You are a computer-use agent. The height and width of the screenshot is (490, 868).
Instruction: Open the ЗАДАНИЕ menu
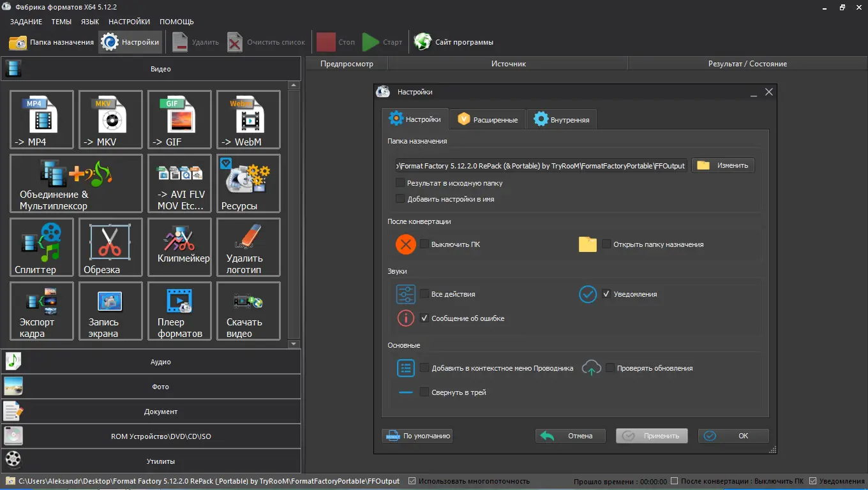pos(26,22)
